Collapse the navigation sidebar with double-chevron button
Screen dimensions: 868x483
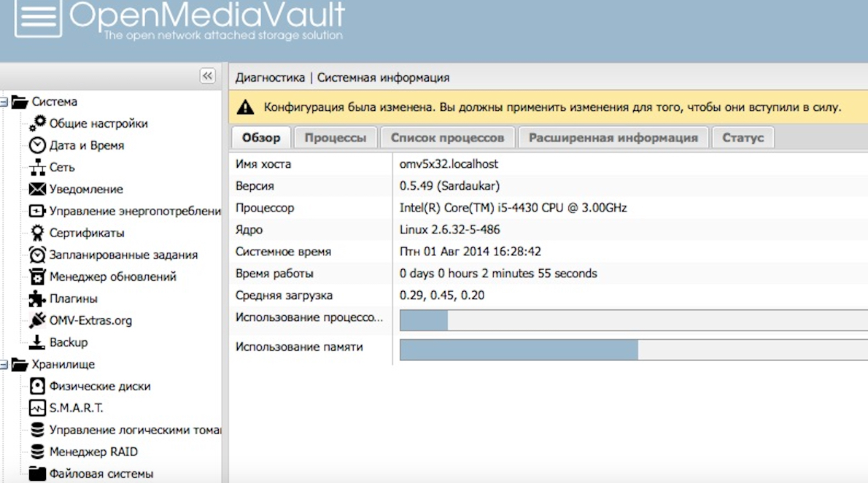208,76
